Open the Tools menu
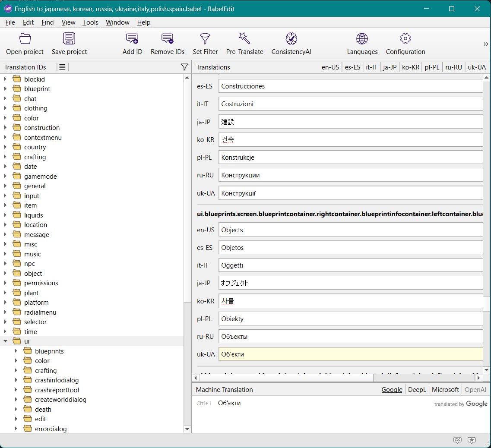Viewport: 491px width, 448px height. (x=90, y=22)
